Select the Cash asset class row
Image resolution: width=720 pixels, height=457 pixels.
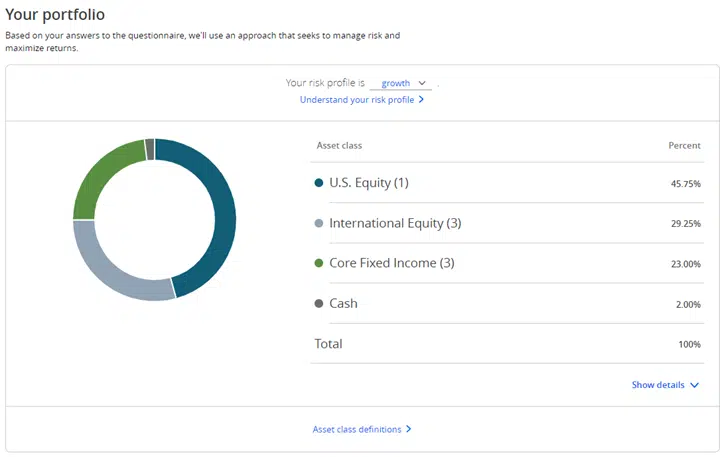[x=507, y=304]
